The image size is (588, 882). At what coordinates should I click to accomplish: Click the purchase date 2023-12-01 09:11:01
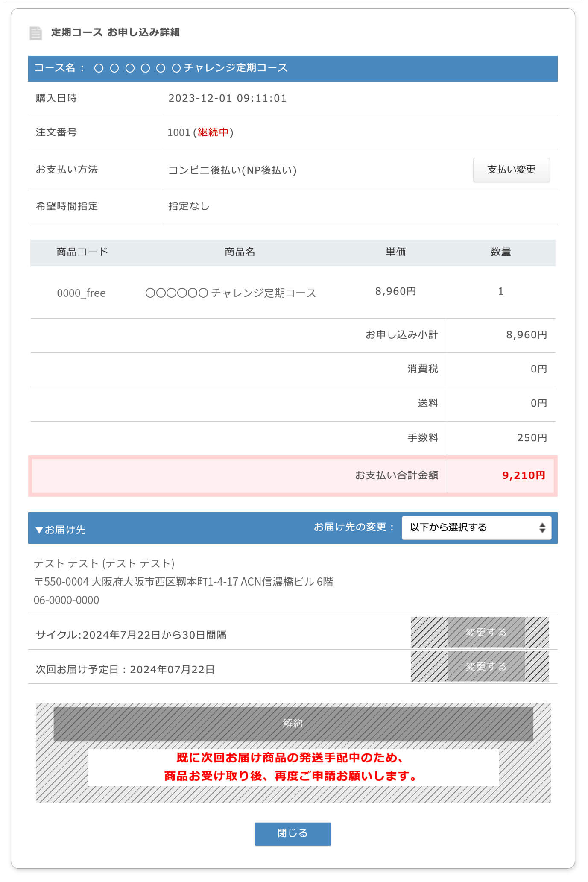tap(227, 98)
